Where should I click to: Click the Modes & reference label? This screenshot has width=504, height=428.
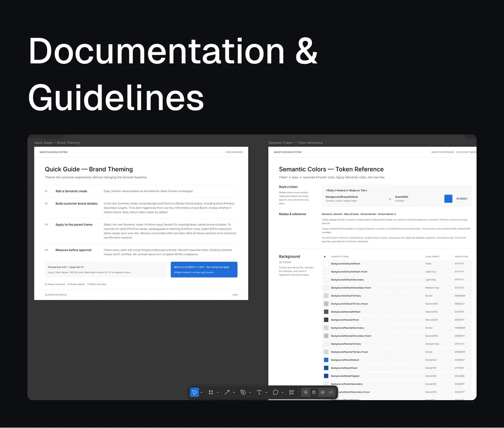coord(292,214)
